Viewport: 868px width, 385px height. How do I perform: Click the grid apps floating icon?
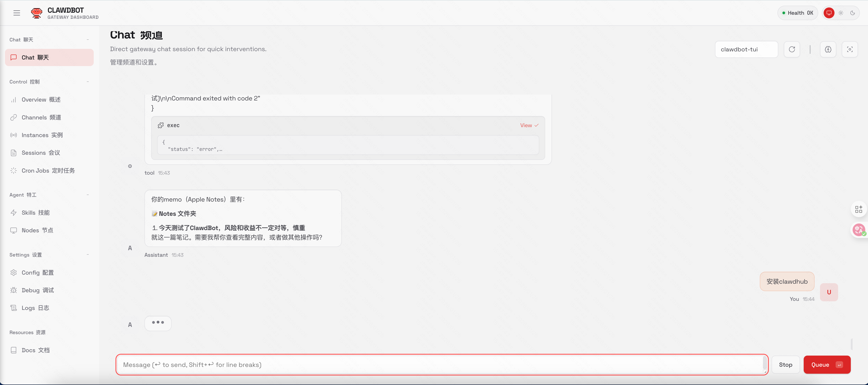click(858, 209)
